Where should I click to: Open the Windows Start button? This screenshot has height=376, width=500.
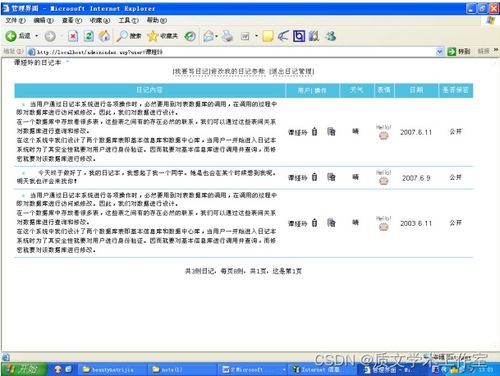pos(22,369)
